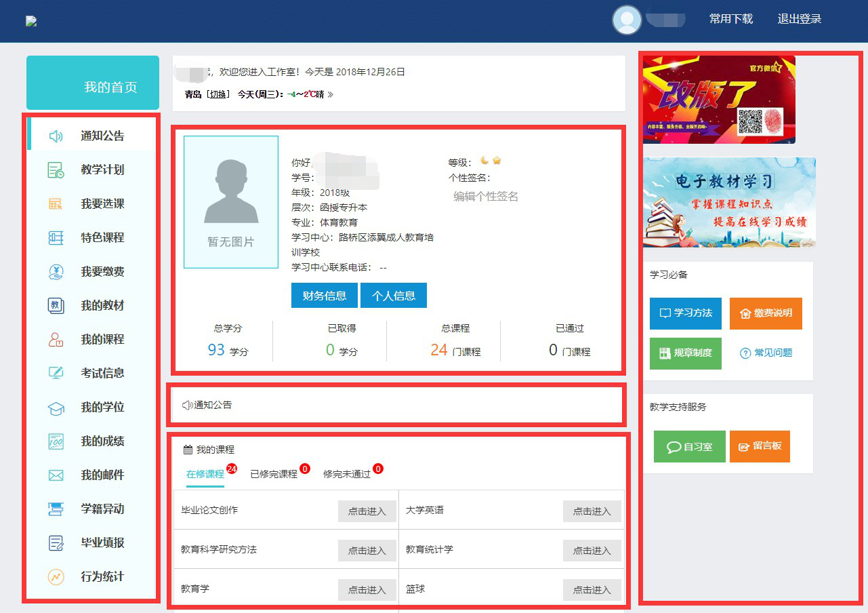Screen dimensions: 868x613
Task: Click the 电子教材学习 banner image
Action: point(729,202)
